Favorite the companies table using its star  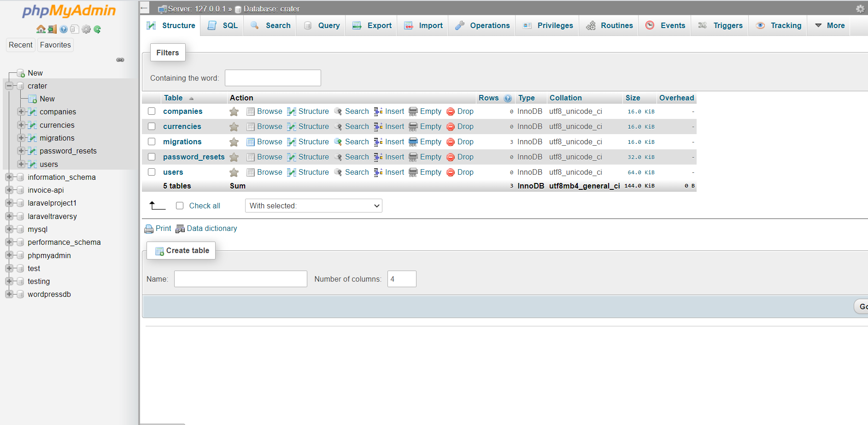[x=234, y=111]
